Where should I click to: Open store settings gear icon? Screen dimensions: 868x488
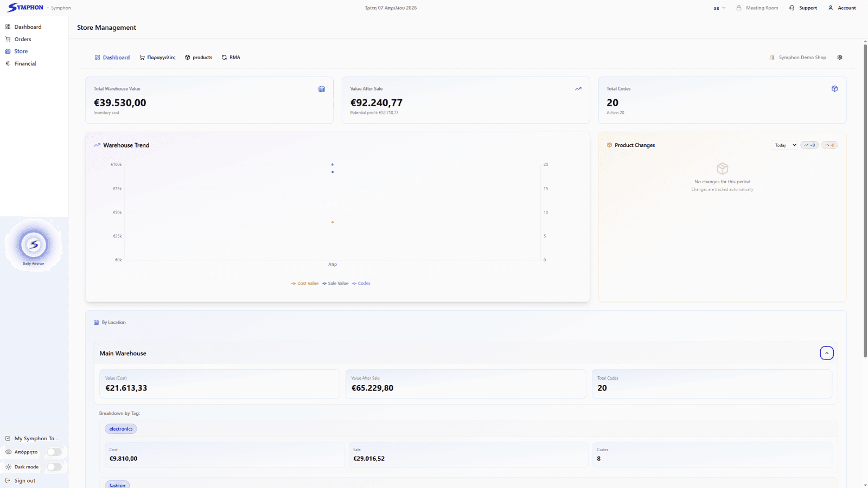pos(840,57)
